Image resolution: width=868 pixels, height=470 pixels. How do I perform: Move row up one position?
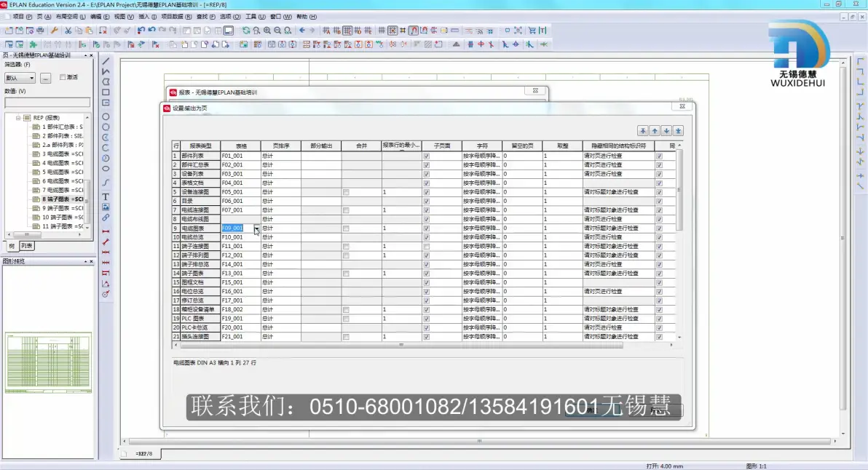click(655, 131)
